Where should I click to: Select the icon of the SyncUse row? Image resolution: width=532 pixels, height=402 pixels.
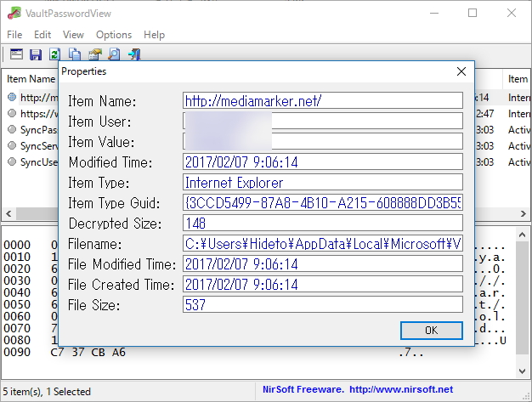click(12, 161)
